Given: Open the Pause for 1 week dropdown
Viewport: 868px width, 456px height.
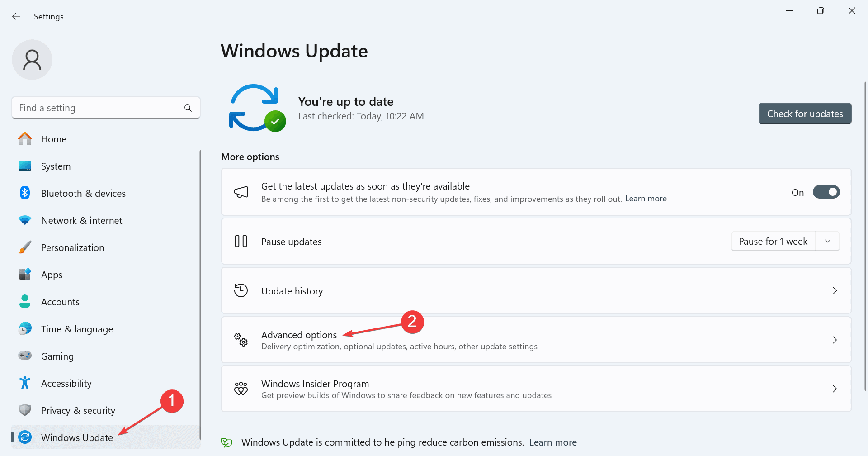Looking at the screenshot, I should 828,241.
